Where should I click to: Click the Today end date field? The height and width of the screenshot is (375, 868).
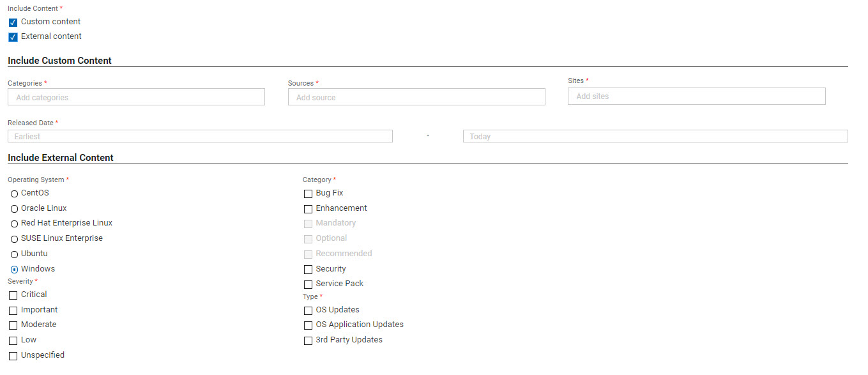pyautogui.click(x=655, y=136)
